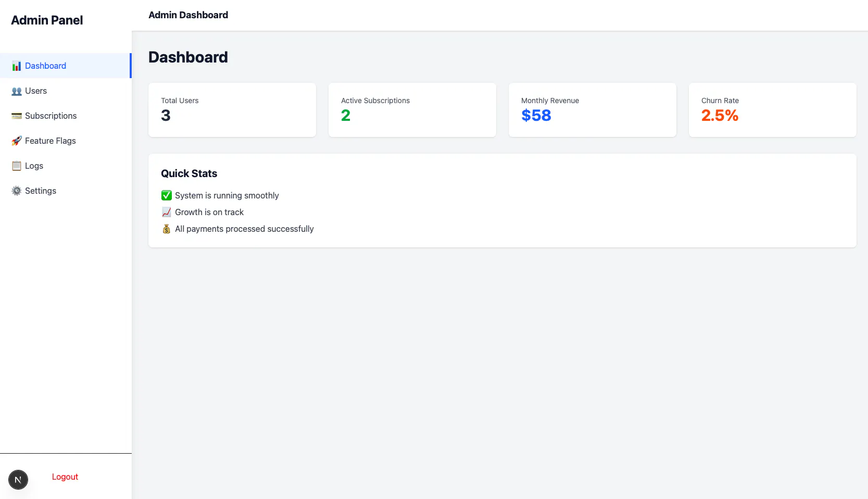Screen dimensions: 868x499
Task: Click the Churn Rate label
Action: (720, 101)
